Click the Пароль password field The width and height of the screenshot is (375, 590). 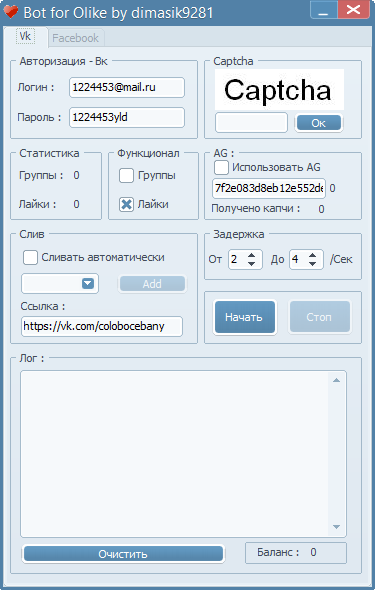[127, 117]
